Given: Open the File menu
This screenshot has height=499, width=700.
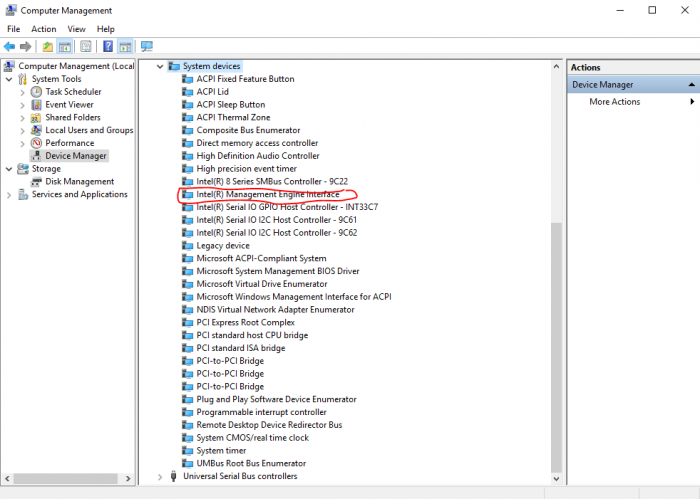Looking at the screenshot, I should tap(13, 29).
